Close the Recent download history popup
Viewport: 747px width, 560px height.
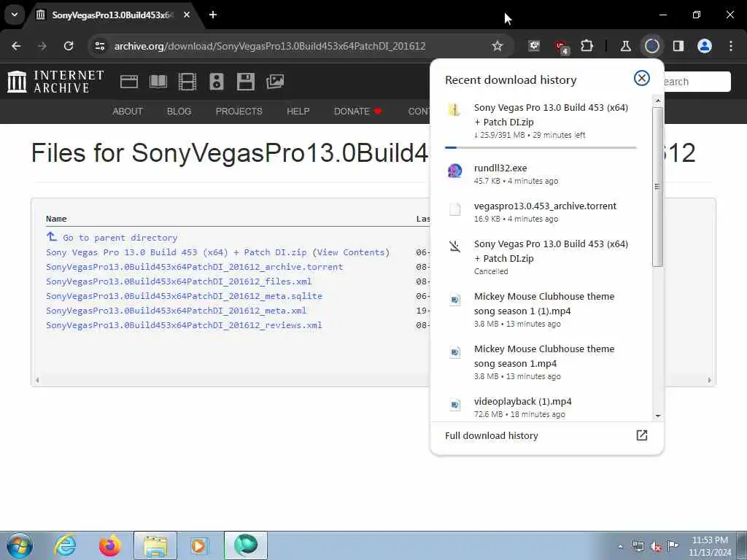coord(642,78)
